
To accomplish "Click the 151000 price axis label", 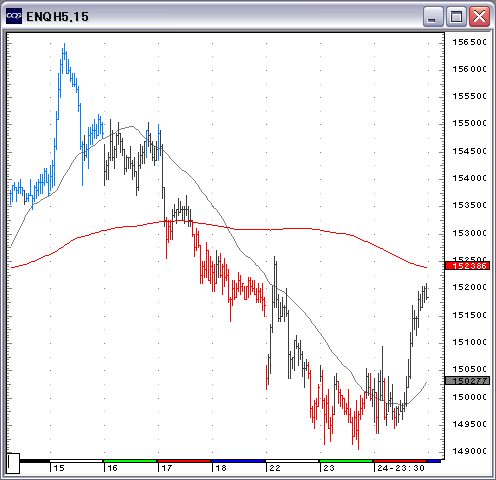I will coord(469,342).
